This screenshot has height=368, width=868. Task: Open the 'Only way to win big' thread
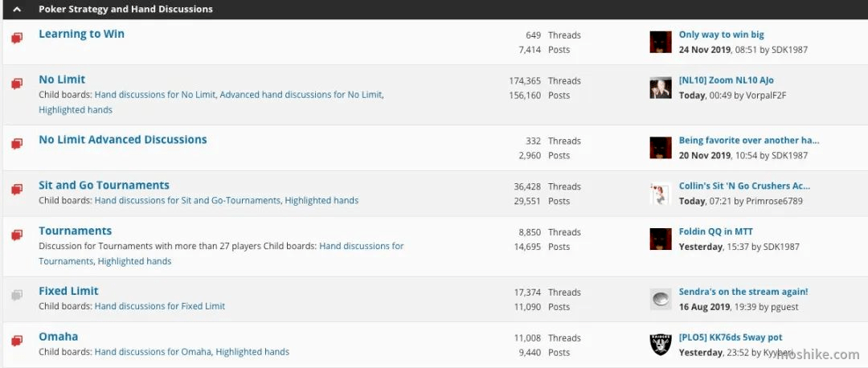721,35
